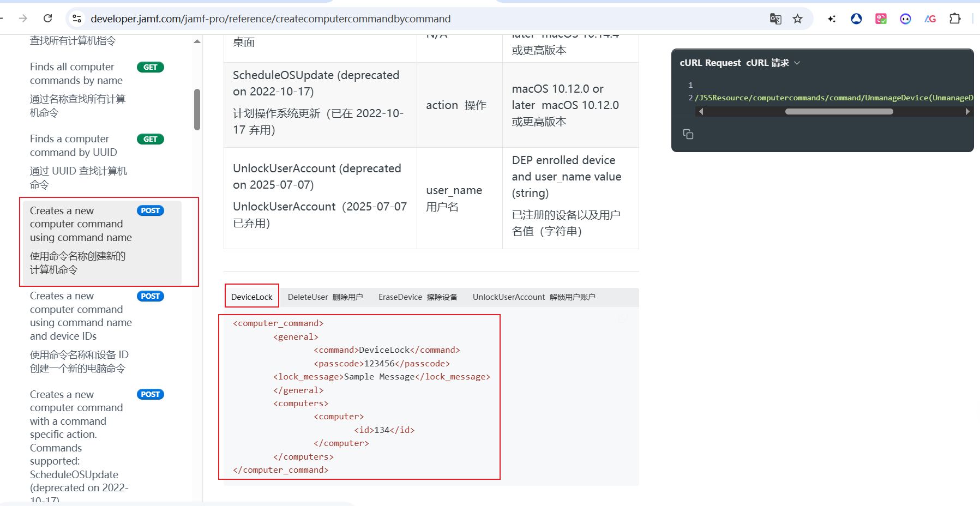This screenshot has width=980, height=506.
Task: Expand the cURL Request language dropdown
Action: click(x=797, y=63)
